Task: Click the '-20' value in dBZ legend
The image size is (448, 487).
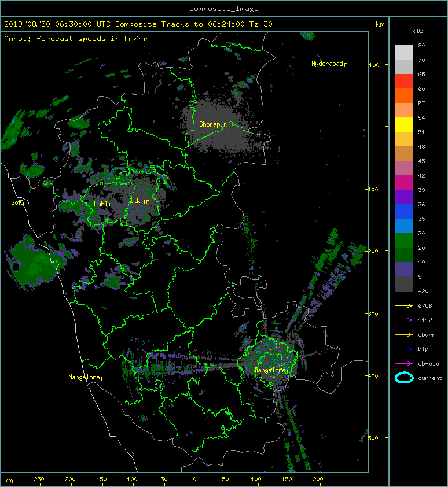Action: [x=423, y=291]
